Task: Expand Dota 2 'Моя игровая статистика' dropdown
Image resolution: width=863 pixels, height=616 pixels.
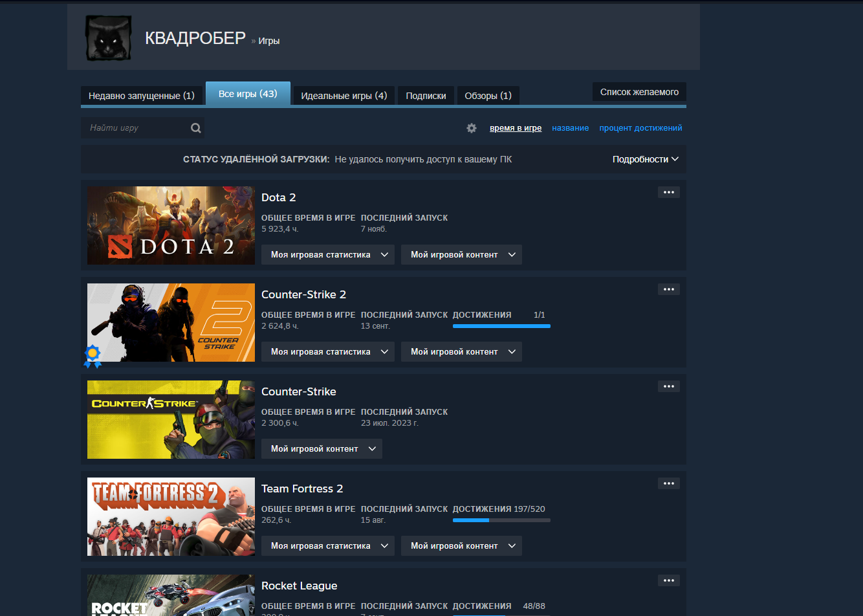Action: click(x=328, y=255)
